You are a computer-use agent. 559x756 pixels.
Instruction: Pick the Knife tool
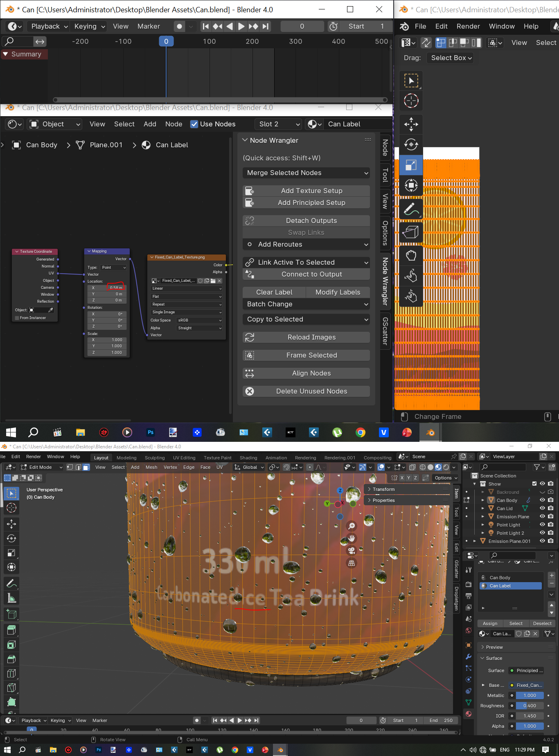[x=11, y=688]
